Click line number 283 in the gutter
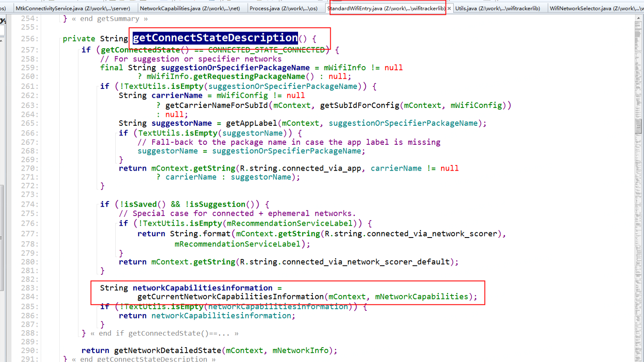This screenshot has width=644, height=362. pos(30,288)
